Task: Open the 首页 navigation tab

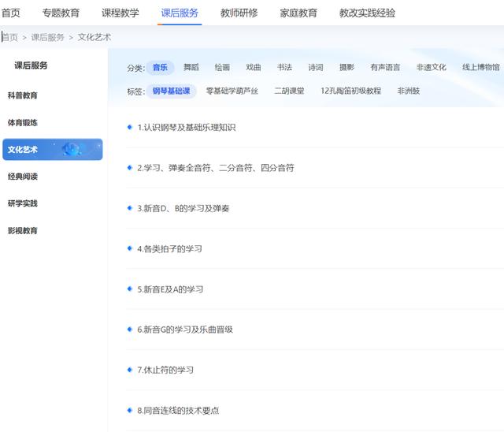Action: coord(10,13)
